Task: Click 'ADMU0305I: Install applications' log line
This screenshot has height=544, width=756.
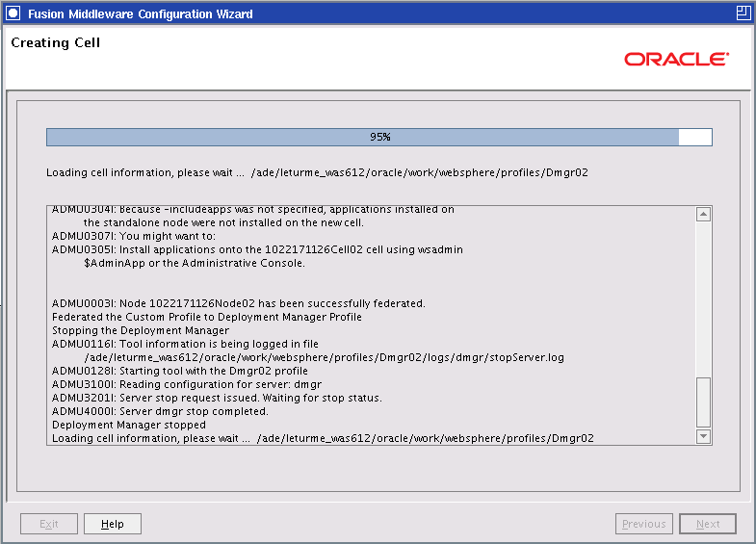Action: (x=257, y=249)
